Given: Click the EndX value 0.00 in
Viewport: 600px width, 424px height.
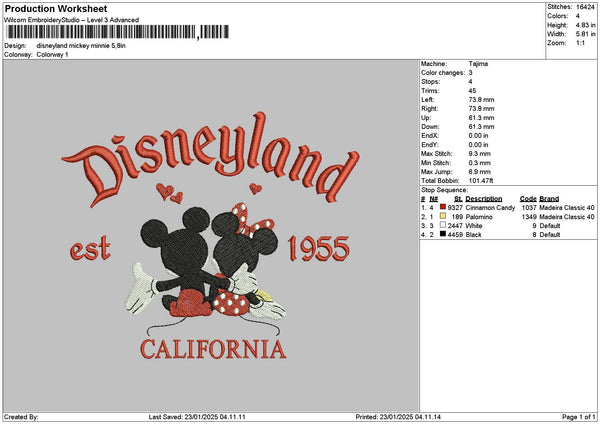Looking at the screenshot, I should [478, 135].
